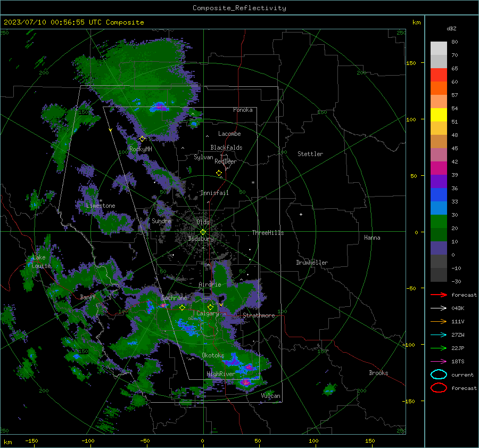
Task: Click the 111V legend label
Action: tap(458, 321)
